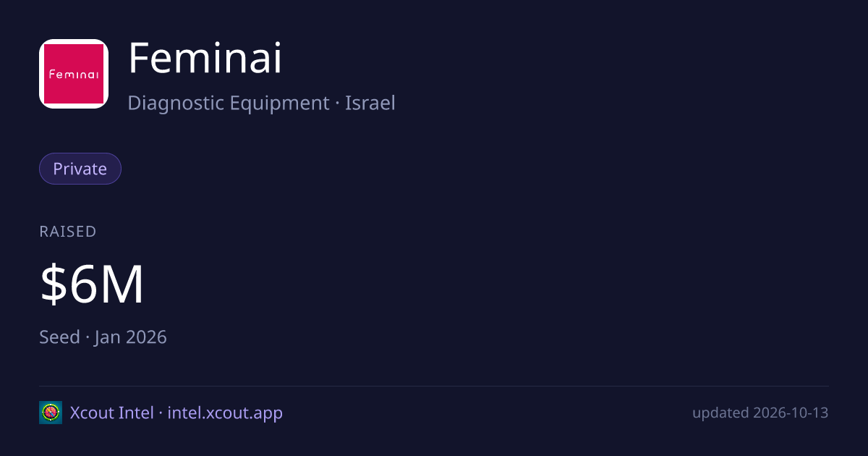Image resolution: width=868 pixels, height=456 pixels.
Task: Click the pink Feminai logo tile
Action: tap(74, 74)
